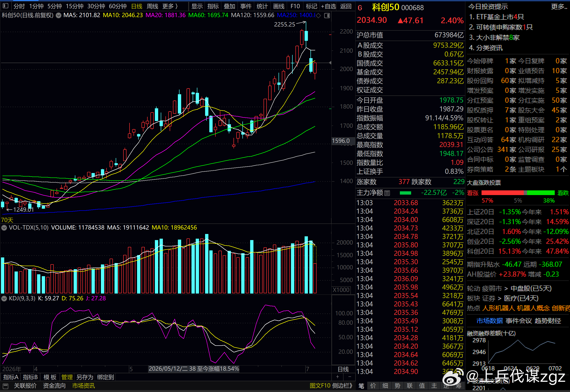Click the 返回 back button

[346, 6]
